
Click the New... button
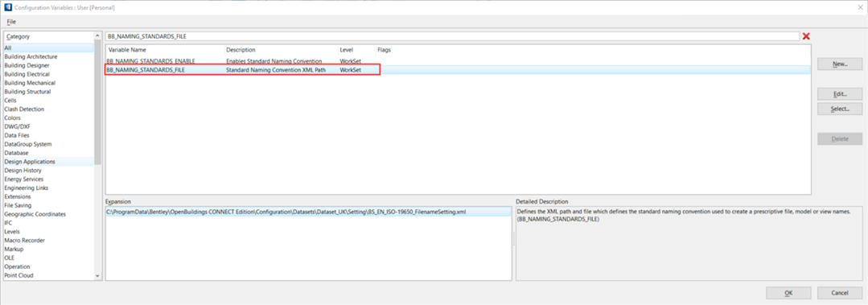click(x=840, y=64)
